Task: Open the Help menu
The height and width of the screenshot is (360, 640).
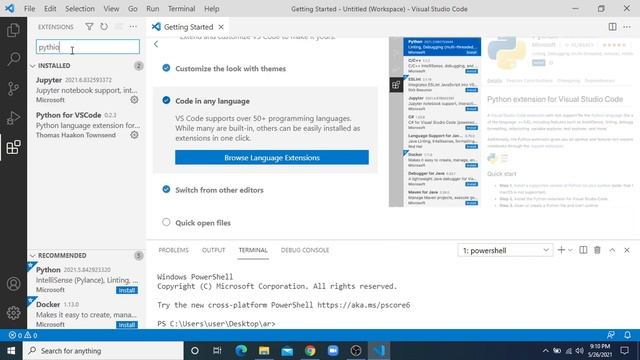Action: pyautogui.click(x=212, y=9)
